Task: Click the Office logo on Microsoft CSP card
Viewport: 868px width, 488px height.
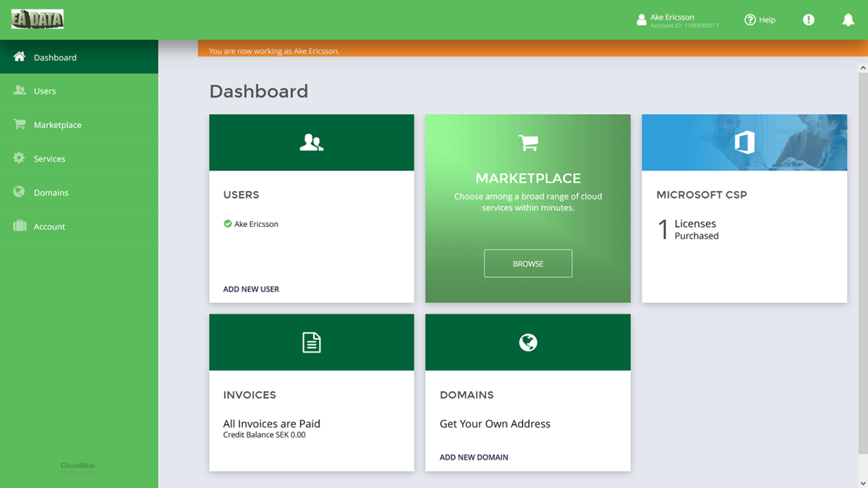Action: point(744,142)
